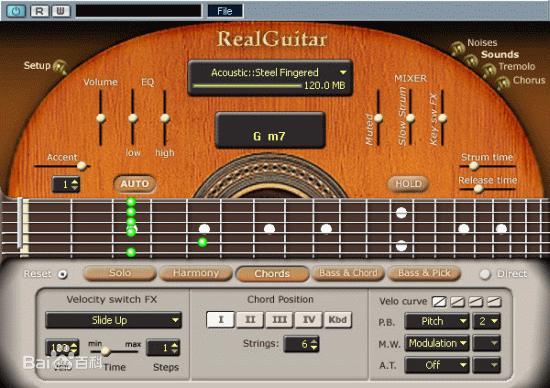Click the Strings stepper showing 6
This screenshot has height=388, width=550.
coord(302,344)
